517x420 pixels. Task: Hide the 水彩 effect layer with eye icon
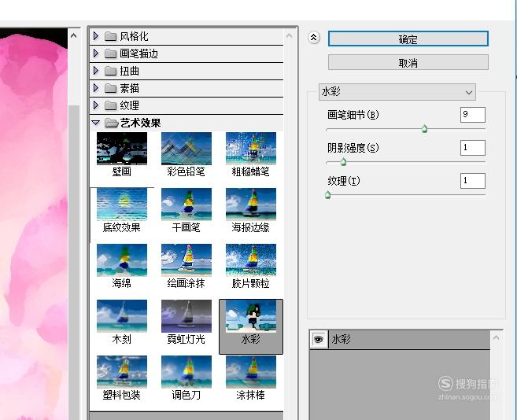pos(318,339)
